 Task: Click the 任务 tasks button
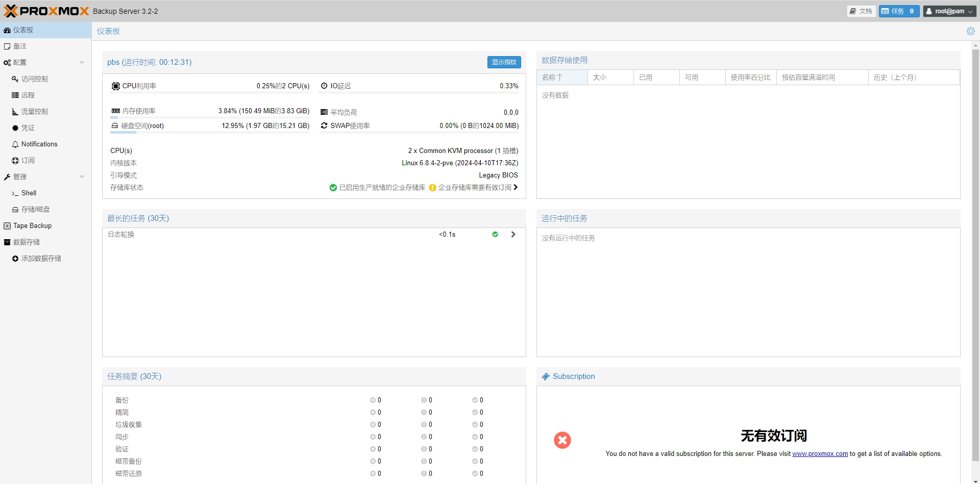[898, 11]
